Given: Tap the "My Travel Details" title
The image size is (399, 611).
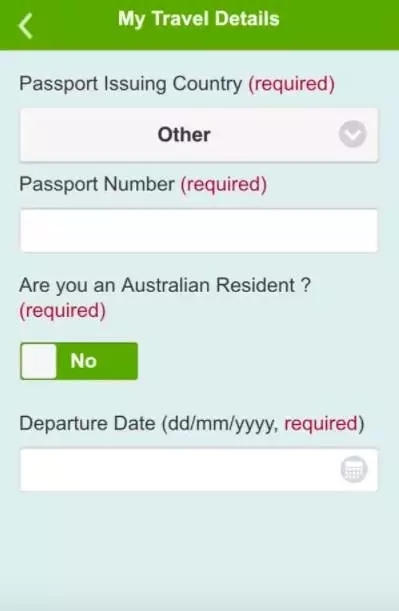Looking at the screenshot, I should coord(199,19).
